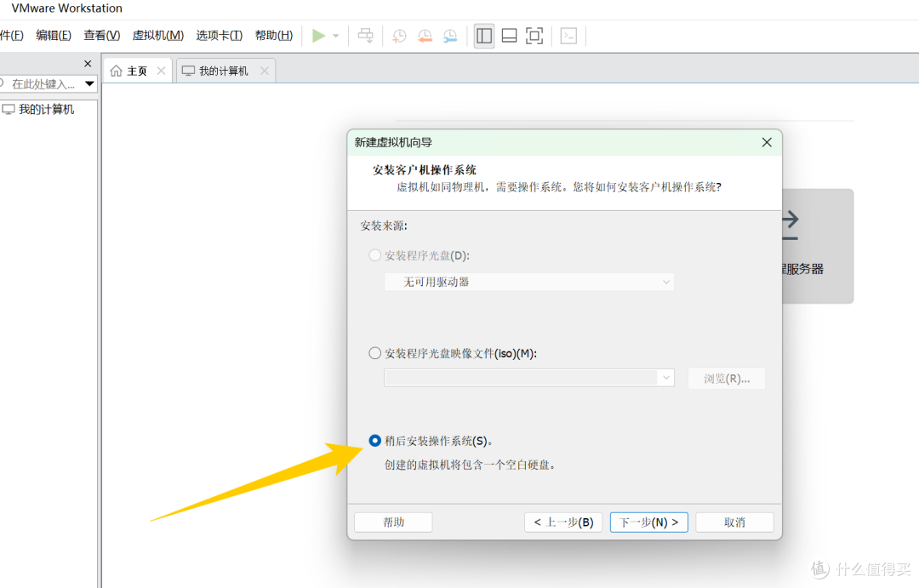Select 我的计算机 in the library tree
Viewport: 919px width, 588px height.
(x=46, y=110)
